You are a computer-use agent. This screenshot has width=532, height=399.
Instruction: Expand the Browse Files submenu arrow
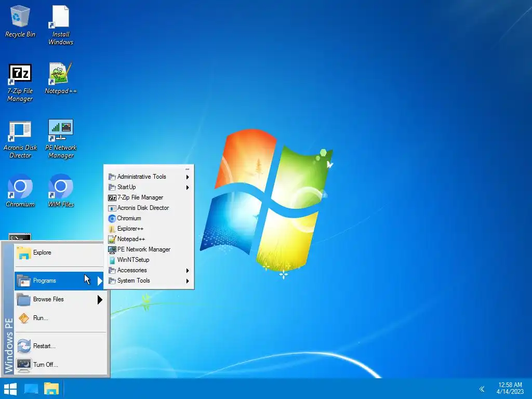coord(100,300)
